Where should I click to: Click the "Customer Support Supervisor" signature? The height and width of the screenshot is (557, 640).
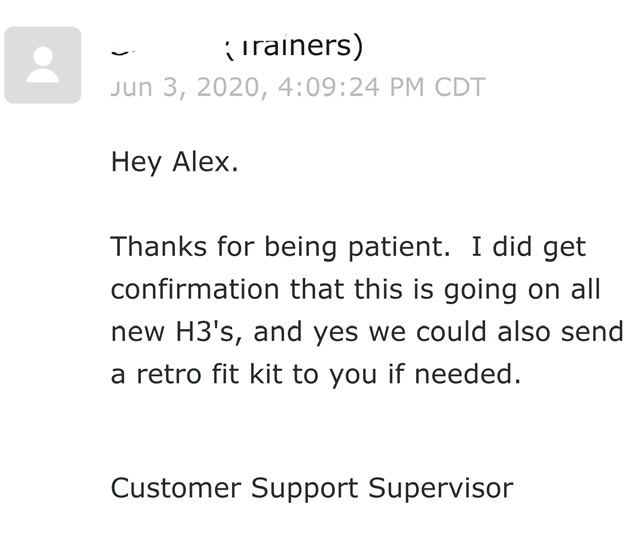[x=312, y=488]
